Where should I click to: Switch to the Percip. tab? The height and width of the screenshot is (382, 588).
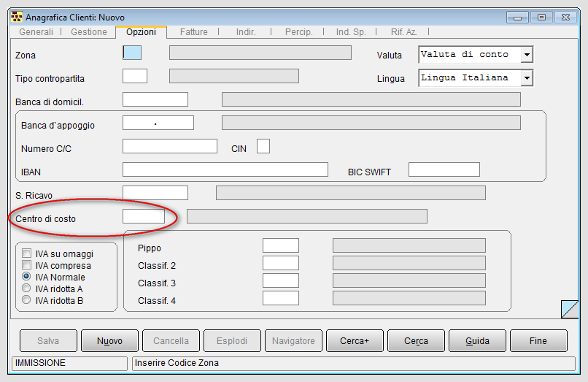pos(298,32)
